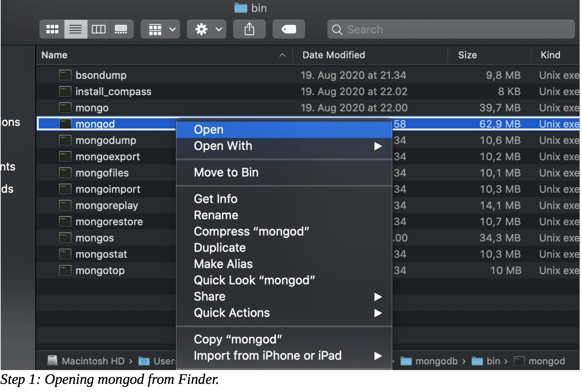The width and height of the screenshot is (582, 392).
Task: Click the 62,9 MB size cell
Action: click(x=500, y=124)
